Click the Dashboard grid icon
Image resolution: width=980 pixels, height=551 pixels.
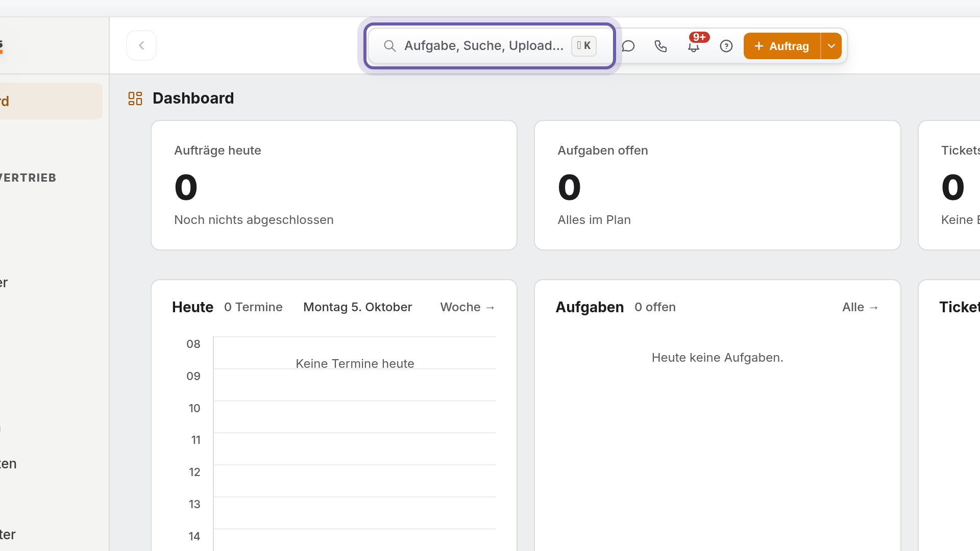tap(135, 98)
